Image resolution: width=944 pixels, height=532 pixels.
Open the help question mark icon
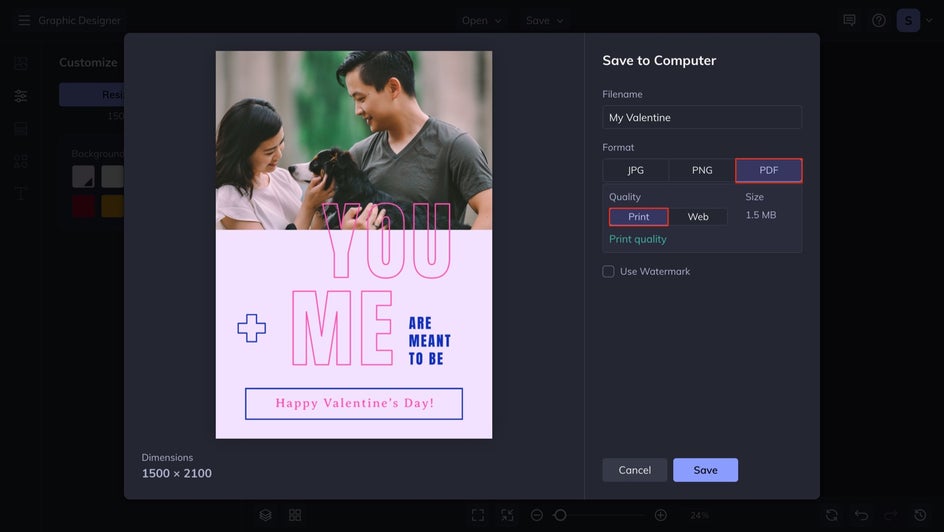tap(879, 20)
